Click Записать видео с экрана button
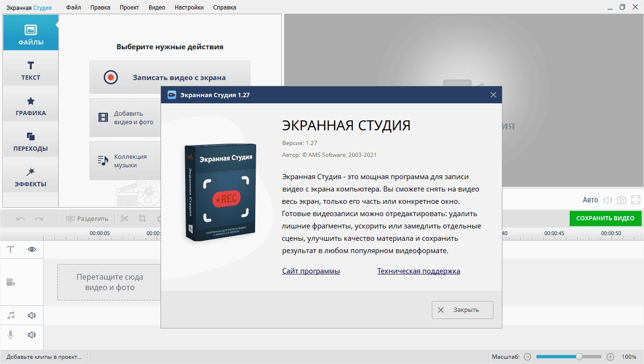The width and height of the screenshot is (644, 364). click(170, 77)
